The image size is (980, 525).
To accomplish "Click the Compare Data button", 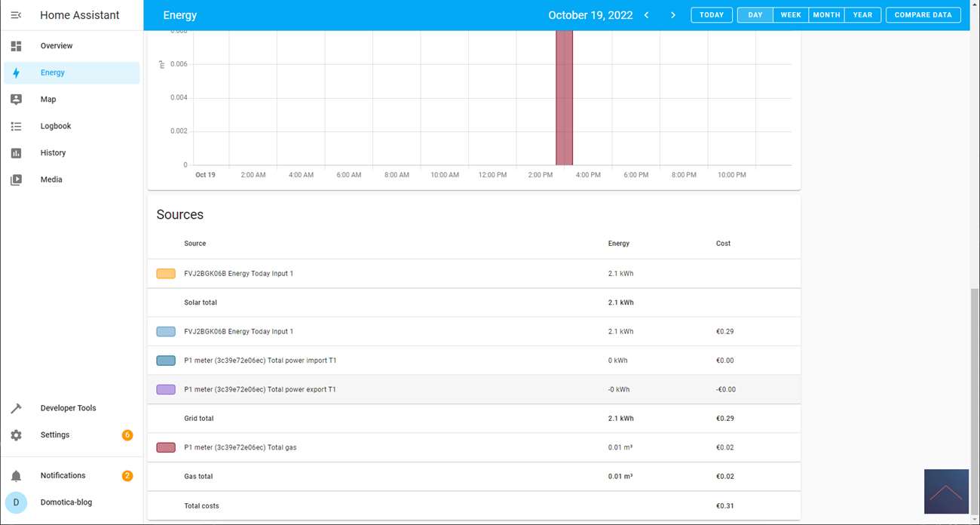I will (923, 15).
